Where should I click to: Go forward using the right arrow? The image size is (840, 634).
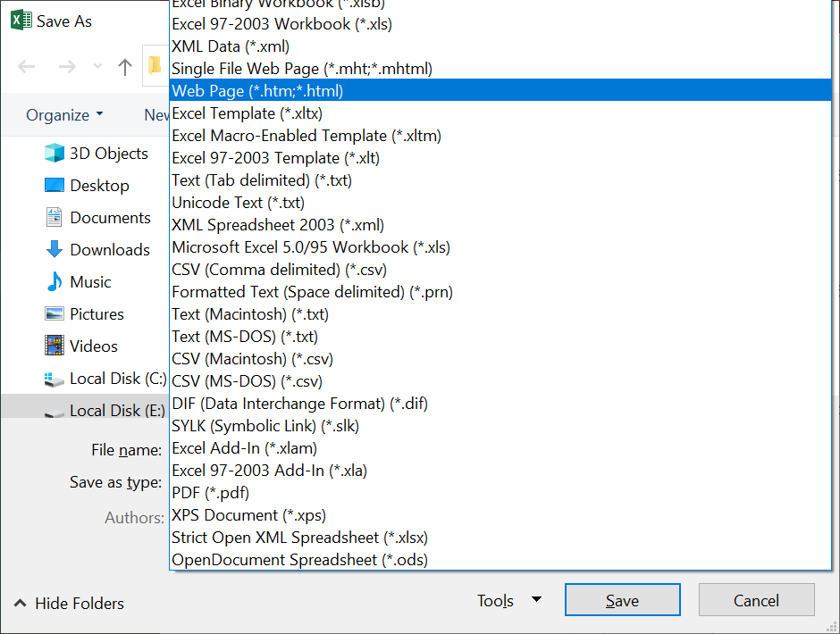67,66
